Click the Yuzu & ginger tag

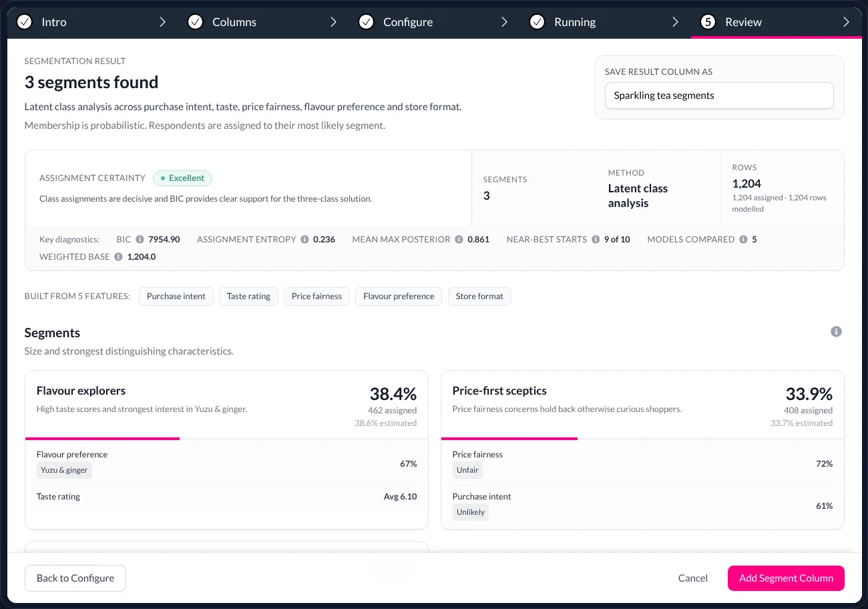(x=64, y=470)
